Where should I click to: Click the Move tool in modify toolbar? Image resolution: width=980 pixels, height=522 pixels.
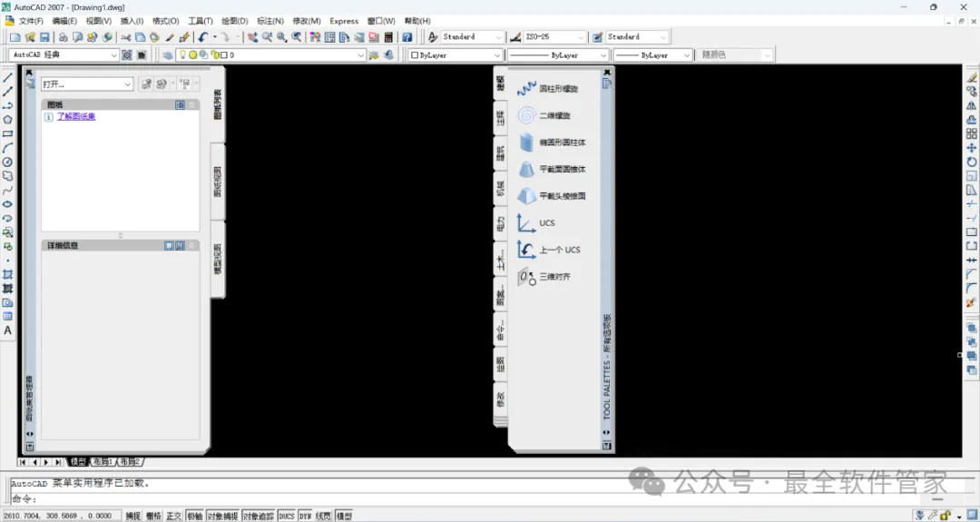(x=971, y=148)
